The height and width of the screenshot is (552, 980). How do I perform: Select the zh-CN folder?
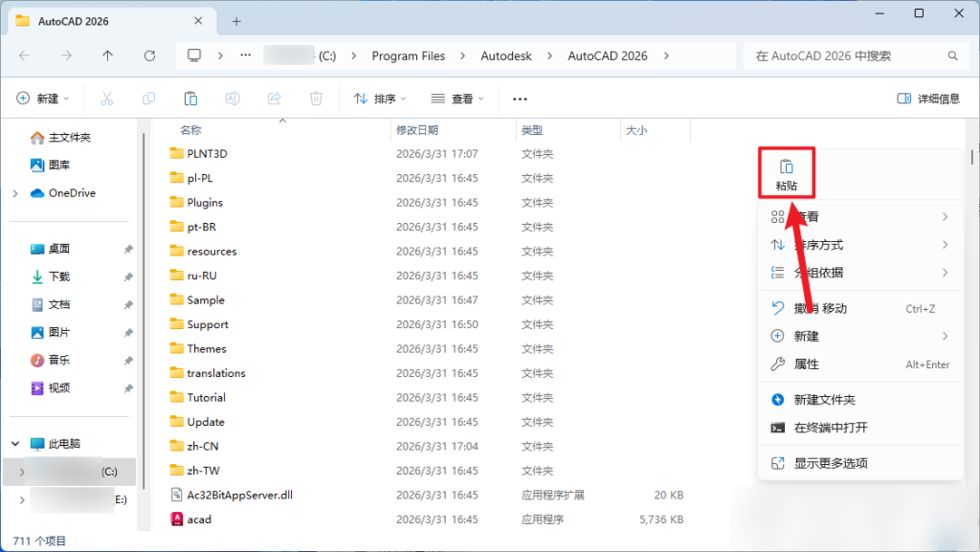point(194,447)
